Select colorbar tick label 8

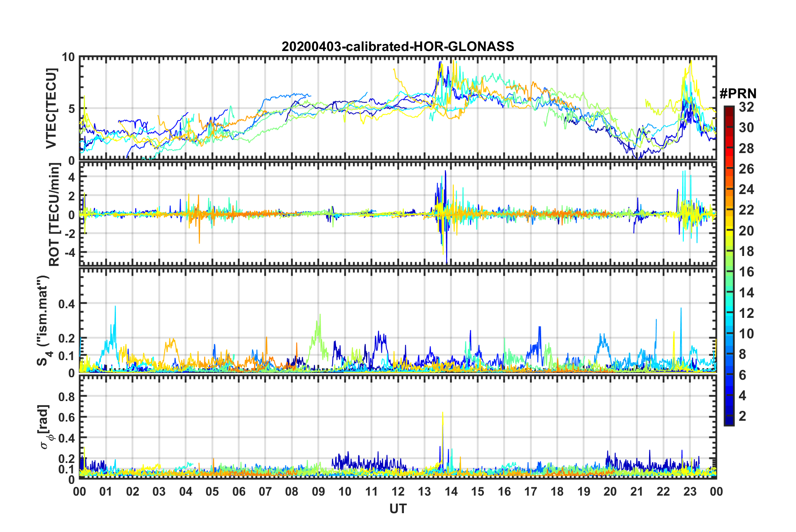coord(742,354)
